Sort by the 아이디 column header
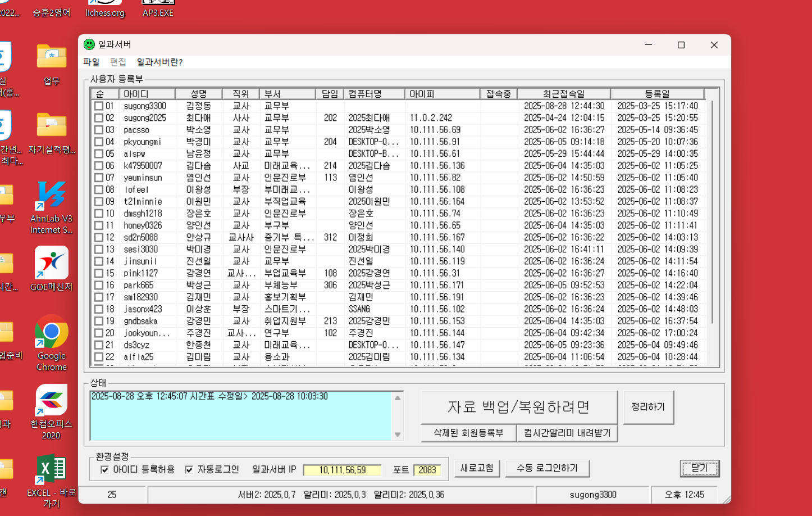 [148, 94]
